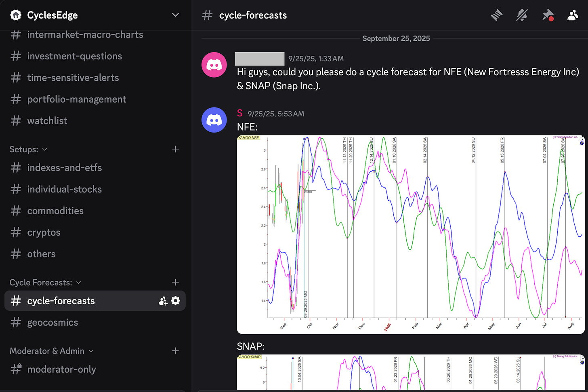The height and width of the screenshot is (392, 588).
Task: Create channel in Cycle Forecasts category
Action: 175,282
